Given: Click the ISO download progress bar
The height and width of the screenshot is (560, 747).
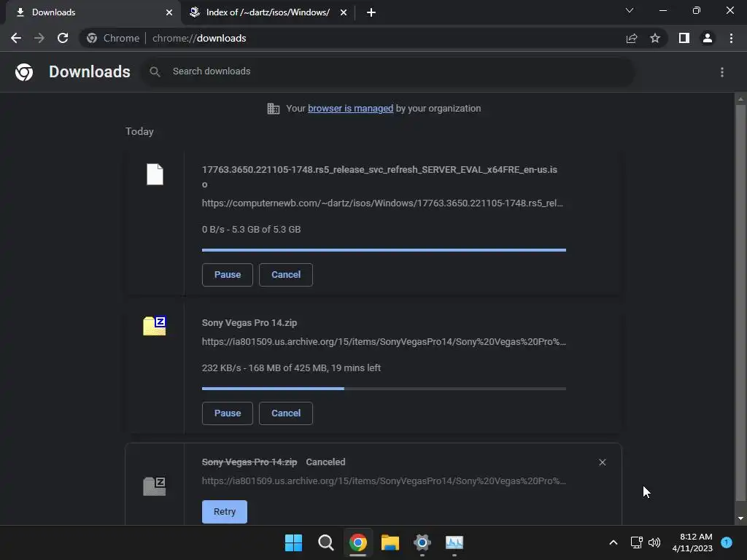Looking at the screenshot, I should pos(384,250).
